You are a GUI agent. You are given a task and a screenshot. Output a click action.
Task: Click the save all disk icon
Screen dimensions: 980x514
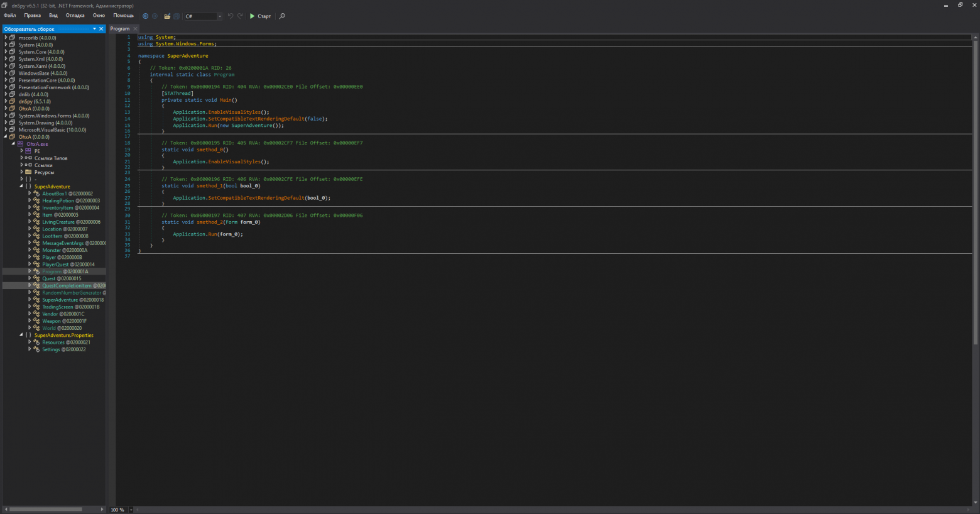177,16
